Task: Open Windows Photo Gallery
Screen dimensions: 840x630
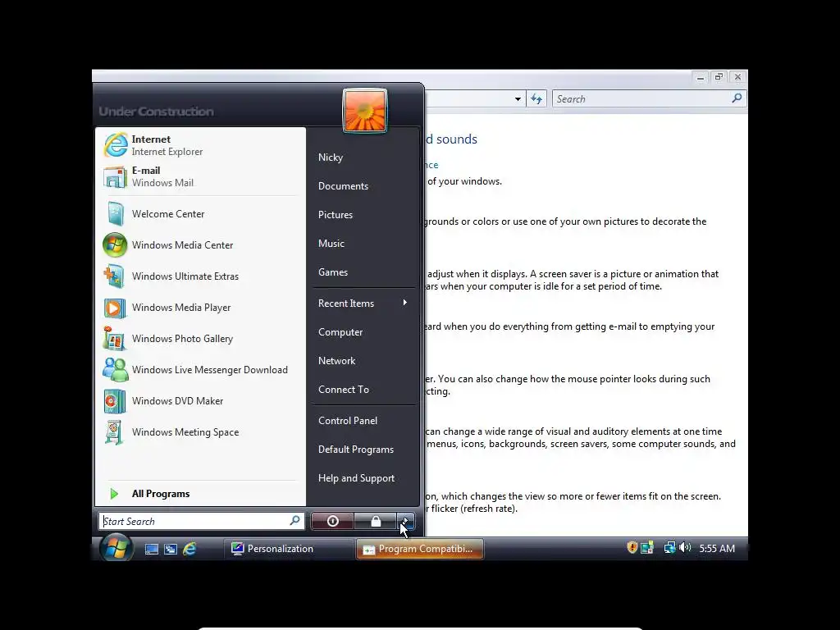Action: tap(199, 339)
